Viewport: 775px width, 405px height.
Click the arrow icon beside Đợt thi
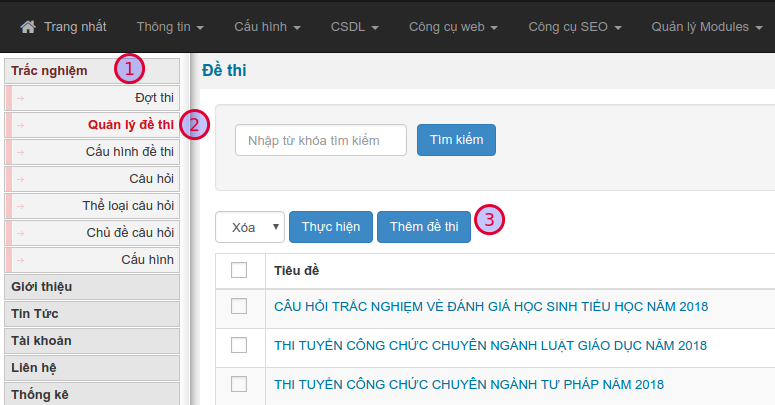point(21,98)
